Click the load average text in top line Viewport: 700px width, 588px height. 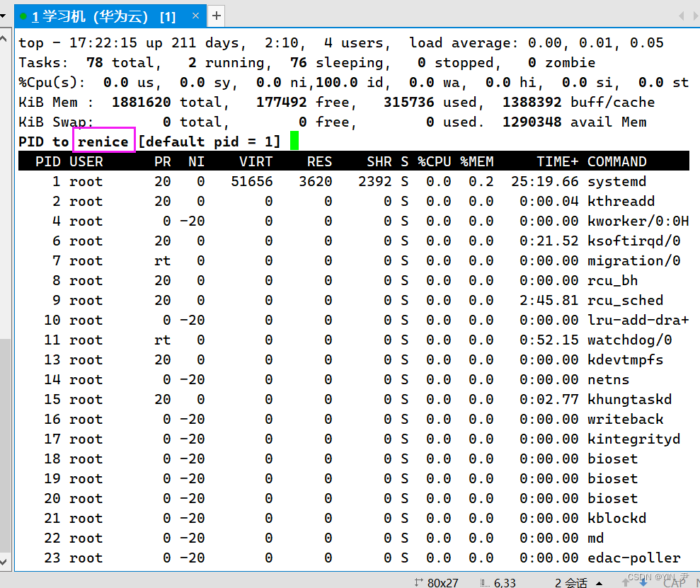point(464,43)
